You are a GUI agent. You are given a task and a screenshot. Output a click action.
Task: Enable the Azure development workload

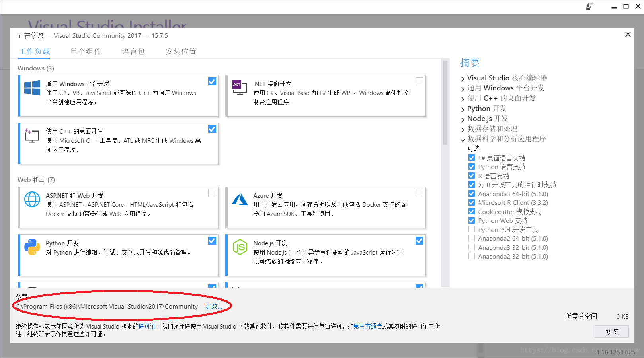coord(420,193)
